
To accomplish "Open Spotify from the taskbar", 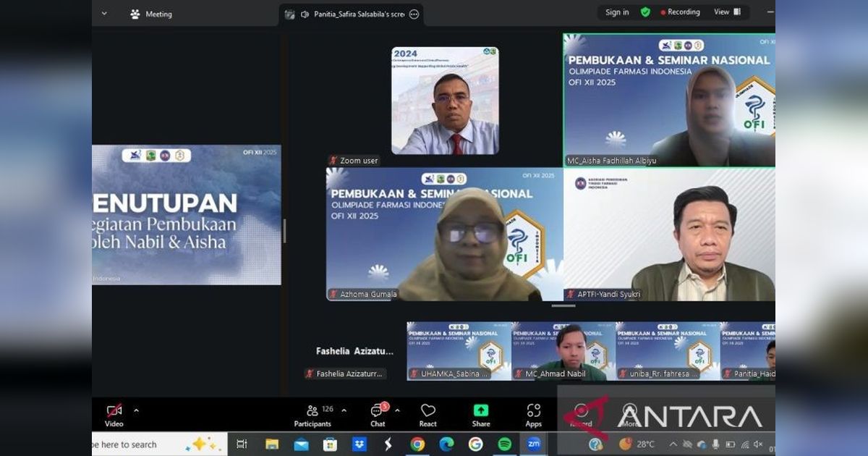I will [x=504, y=444].
